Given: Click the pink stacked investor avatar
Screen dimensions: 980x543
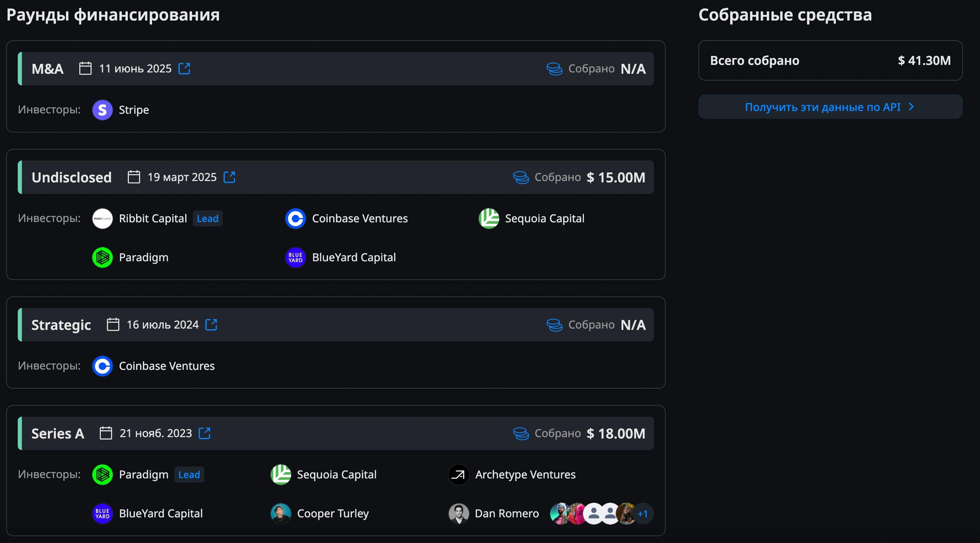Looking at the screenshot, I should click(577, 514).
